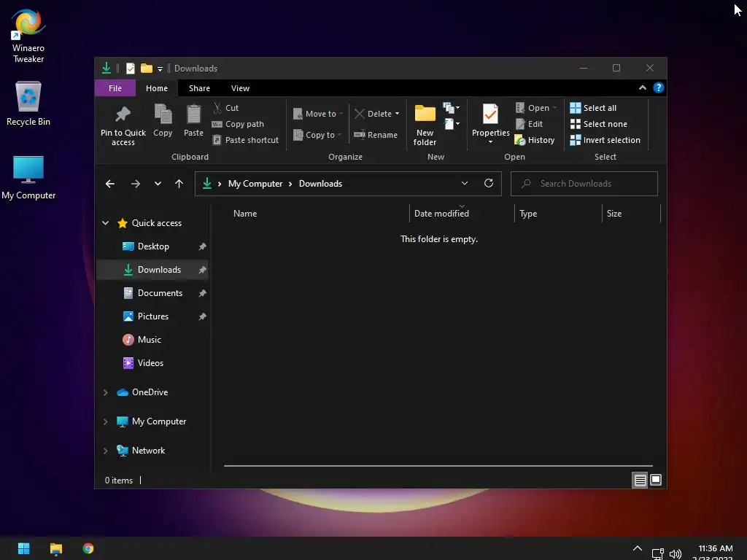Open volume control in tray

click(675, 554)
